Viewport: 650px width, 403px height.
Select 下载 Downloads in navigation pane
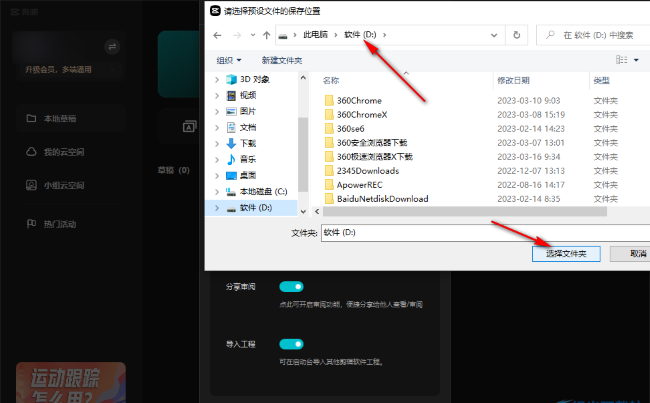[247, 143]
